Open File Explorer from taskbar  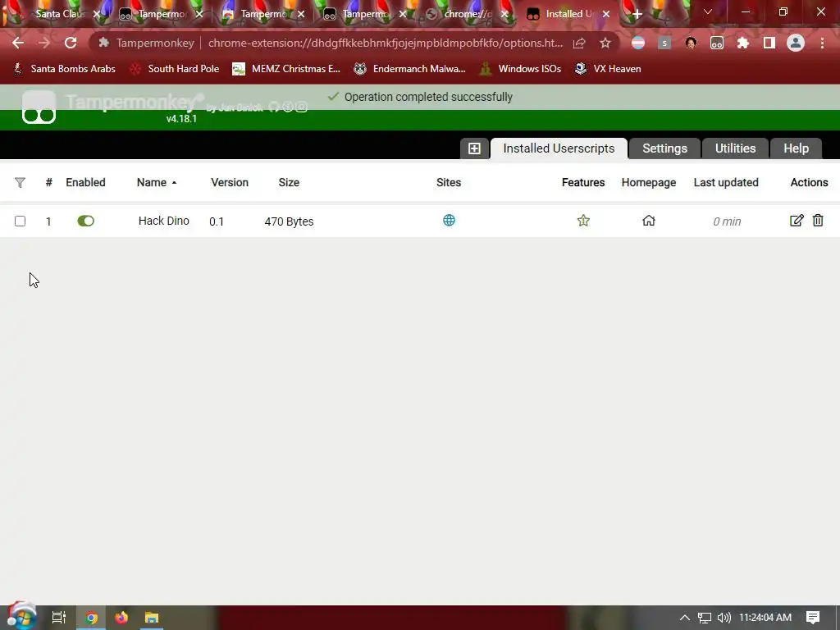pos(152,618)
